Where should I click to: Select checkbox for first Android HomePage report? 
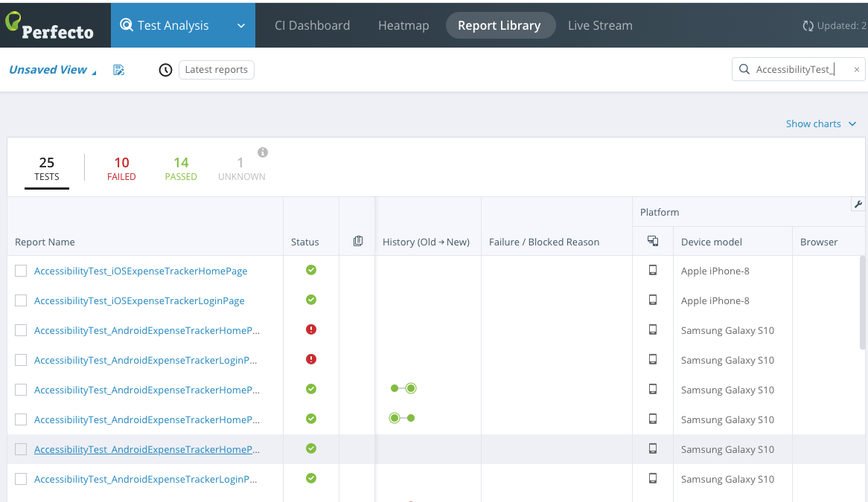21,330
